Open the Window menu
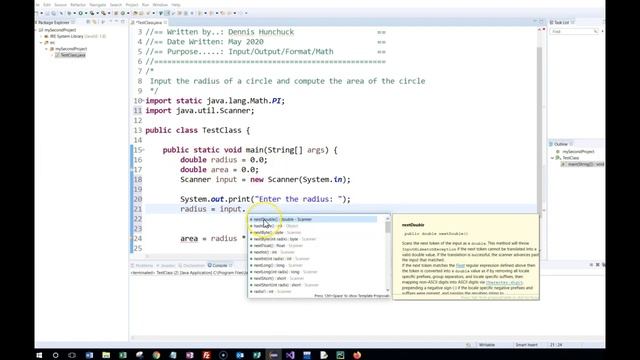Image resolution: width=640 pixels, height=360 pixels. pos(160,5)
